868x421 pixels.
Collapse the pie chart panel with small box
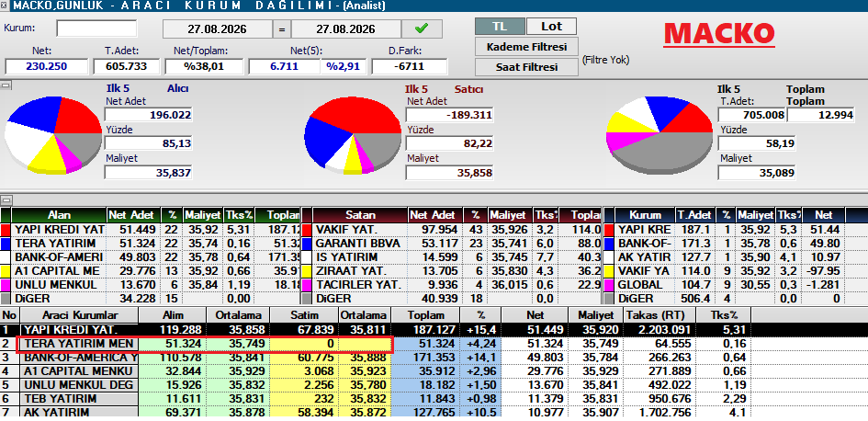point(5,85)
